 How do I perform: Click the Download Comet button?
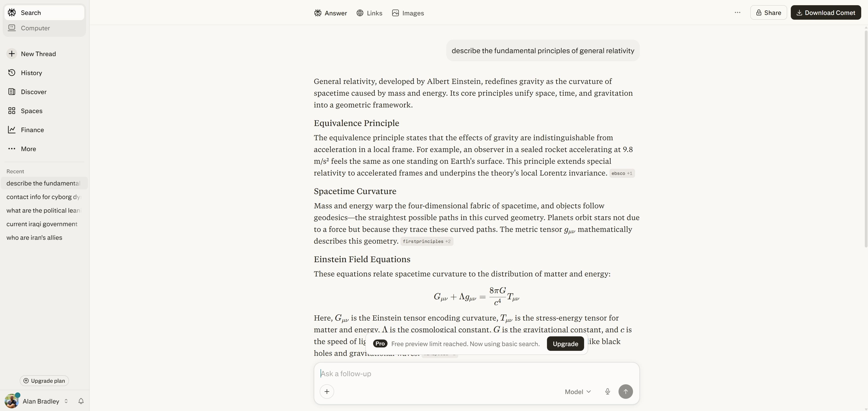pos(825,13)
